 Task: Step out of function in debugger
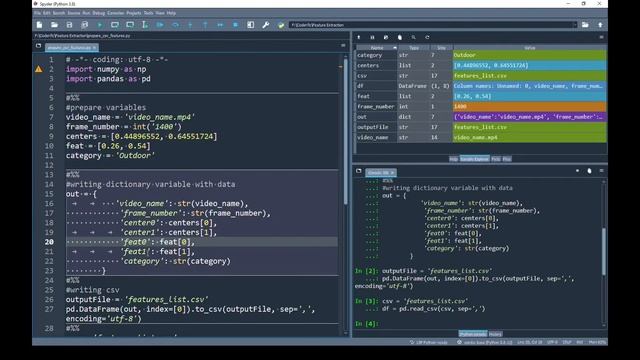pos(205,25)
